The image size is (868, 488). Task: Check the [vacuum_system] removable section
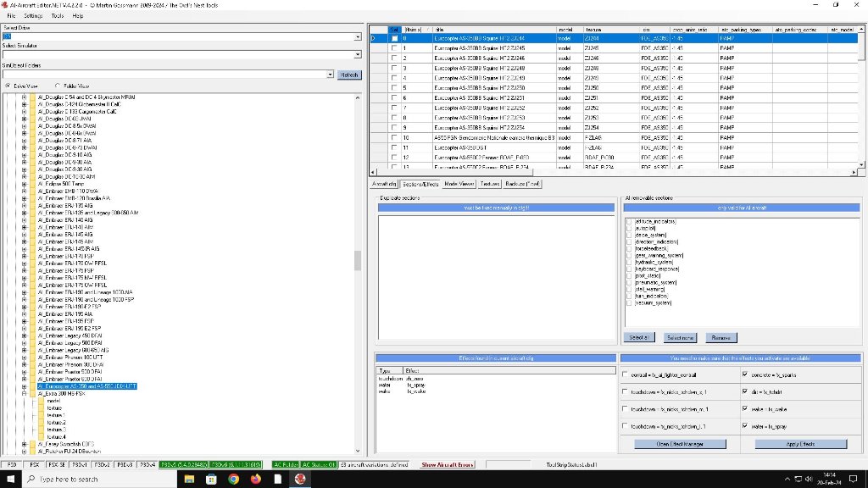click(x=629, y=302)
